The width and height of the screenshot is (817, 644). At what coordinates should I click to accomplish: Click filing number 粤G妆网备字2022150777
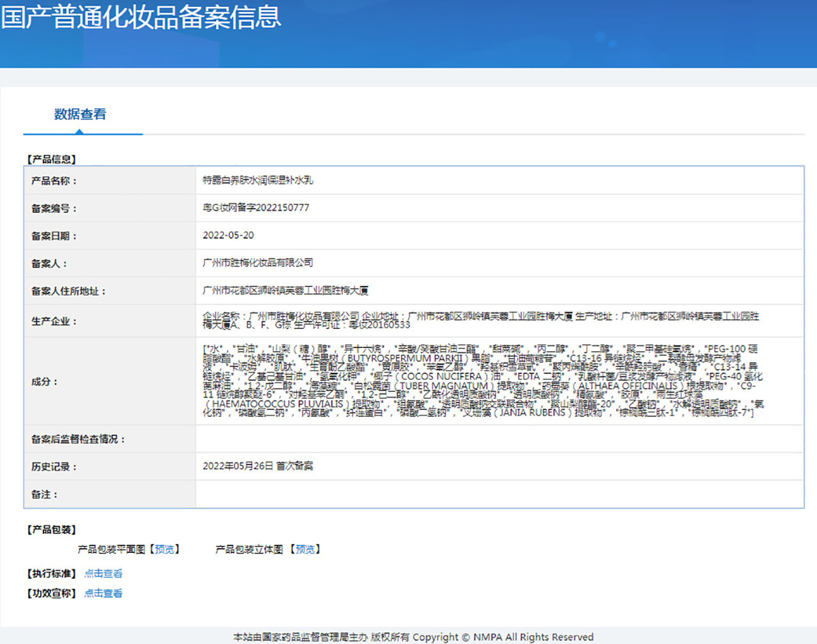(256, 208)
